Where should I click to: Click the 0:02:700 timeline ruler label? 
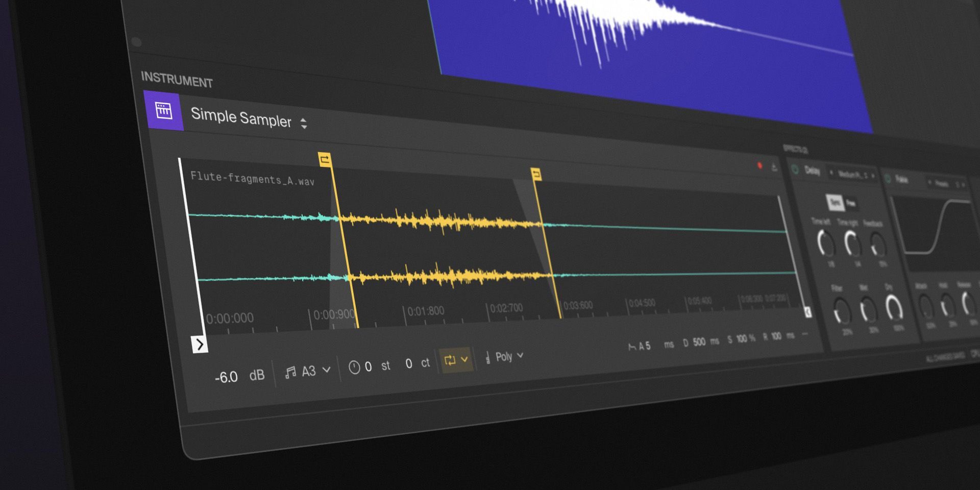(506, 308)
